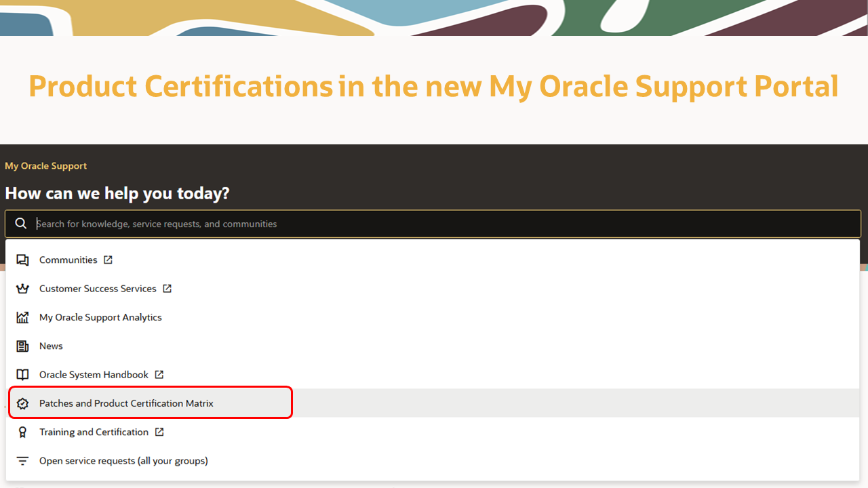Click the Patches gear icon
The width and height of the screenshot is (868, 488).
pos(22,403)
